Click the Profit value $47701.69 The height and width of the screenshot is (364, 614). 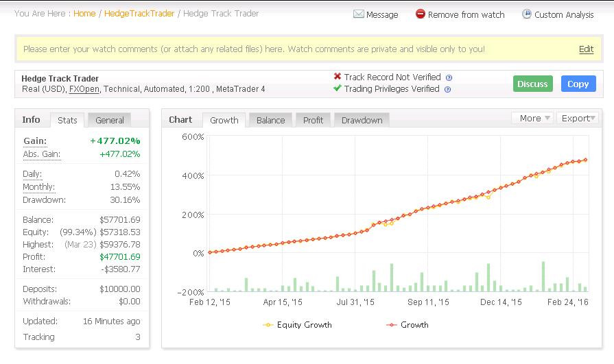tap(120, 257)
